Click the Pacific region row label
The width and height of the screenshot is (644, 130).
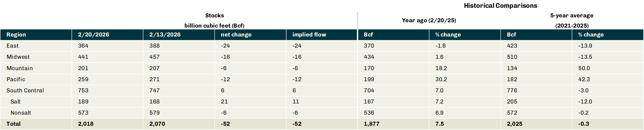click(16, 79)
